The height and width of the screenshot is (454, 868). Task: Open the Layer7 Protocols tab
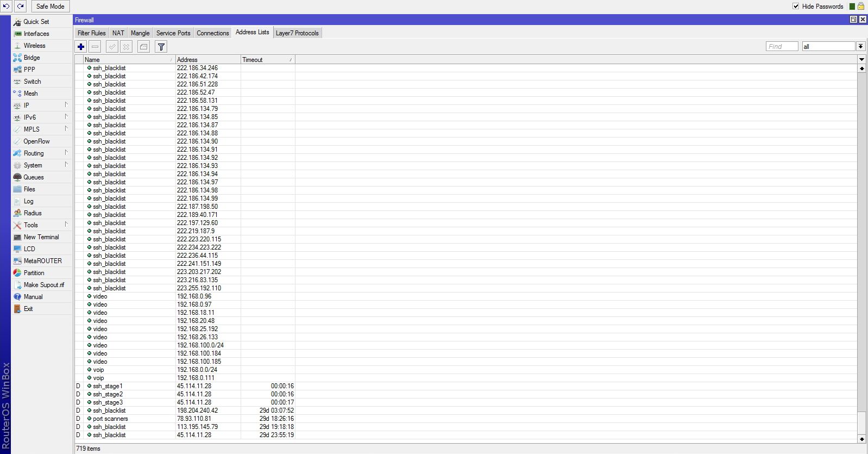(x=297, y=33)
